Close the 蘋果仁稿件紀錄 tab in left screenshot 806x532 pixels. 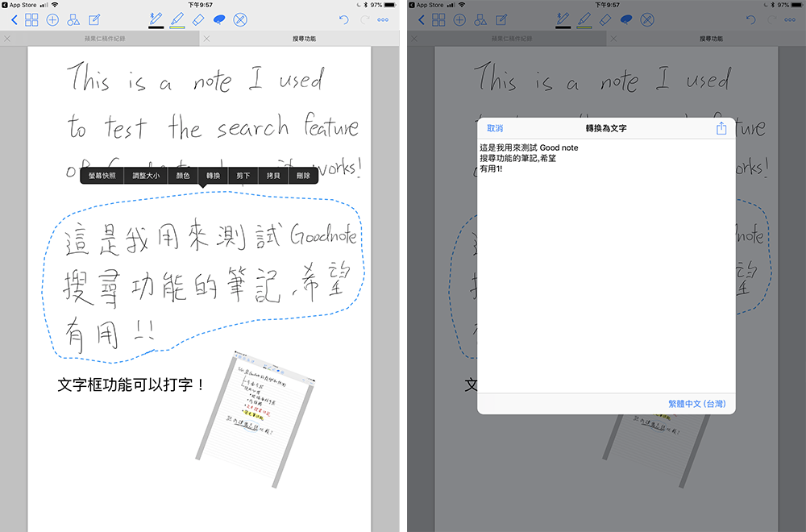tap(7, 39)
